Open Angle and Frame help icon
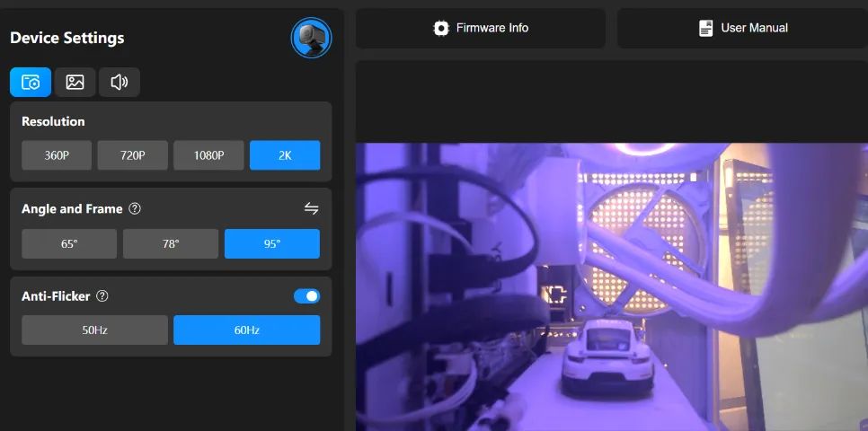Viewport: 868px width, 431px height. tap(135, 208)
